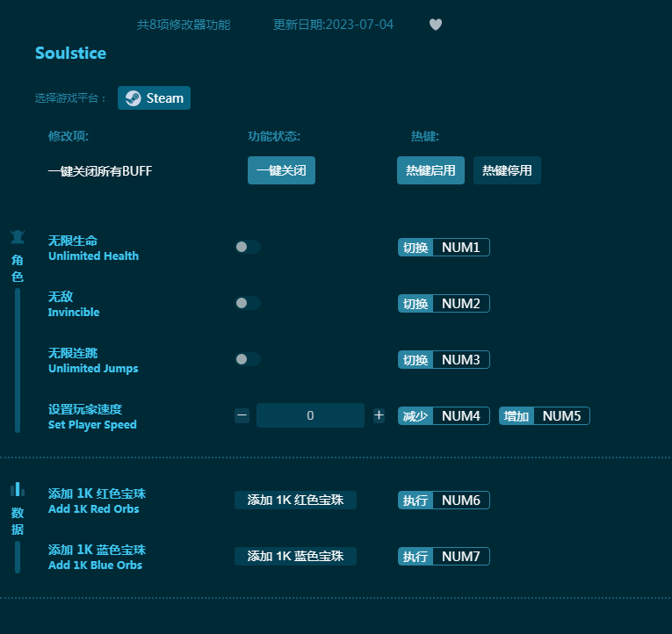672x634 pixels.
Task: Toggle Unlimited Health switch
Action: [x=248, y=247]
